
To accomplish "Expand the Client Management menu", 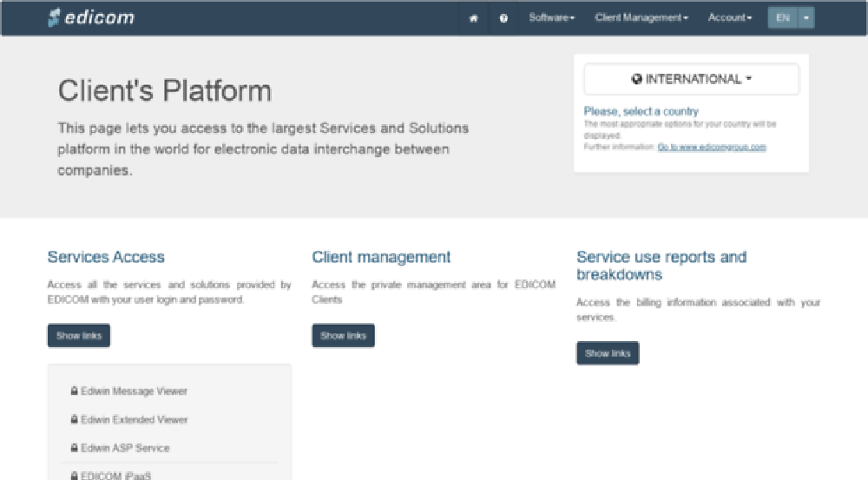I will tap(641, 18).
